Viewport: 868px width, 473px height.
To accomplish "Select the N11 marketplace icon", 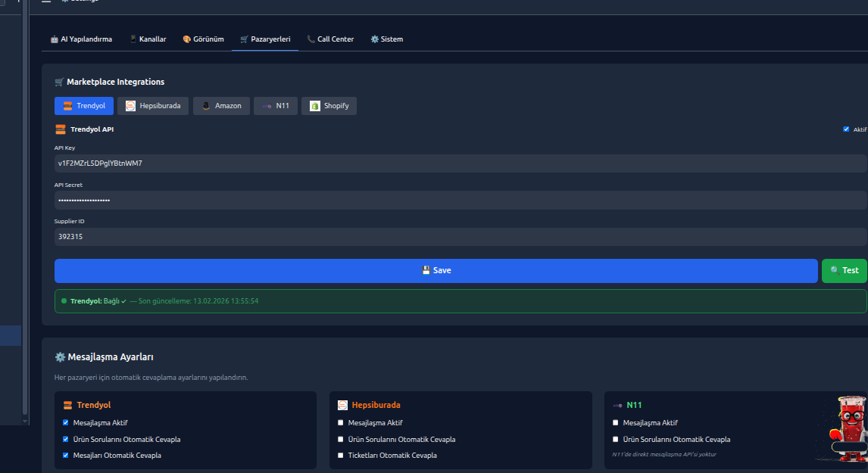I will 266,106.
